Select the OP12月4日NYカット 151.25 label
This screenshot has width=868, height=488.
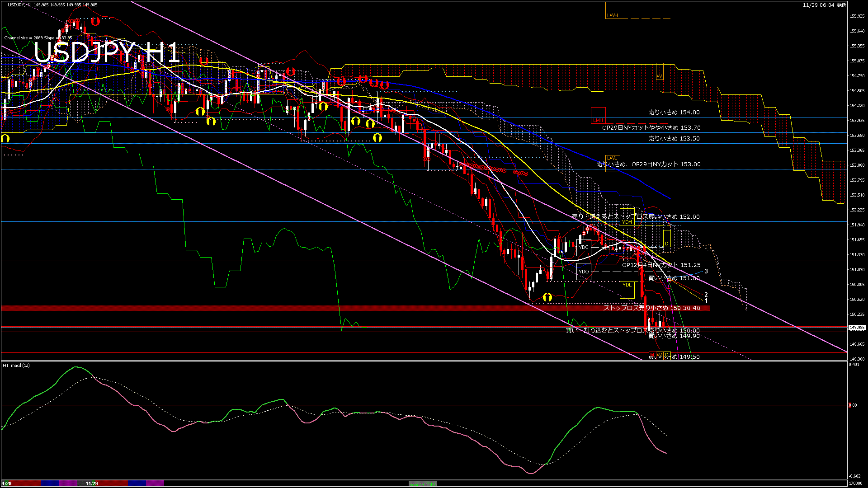coord(661,265)
